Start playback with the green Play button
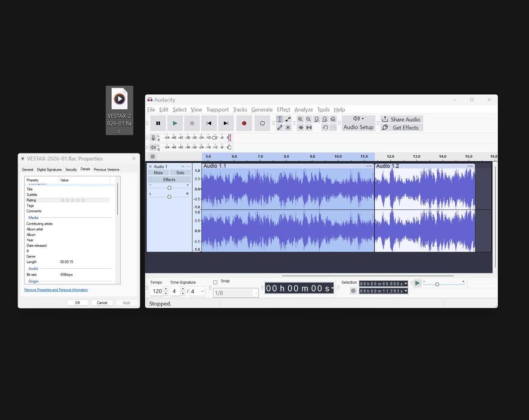This screenshot has height=420, width=529. coord(175,124)
